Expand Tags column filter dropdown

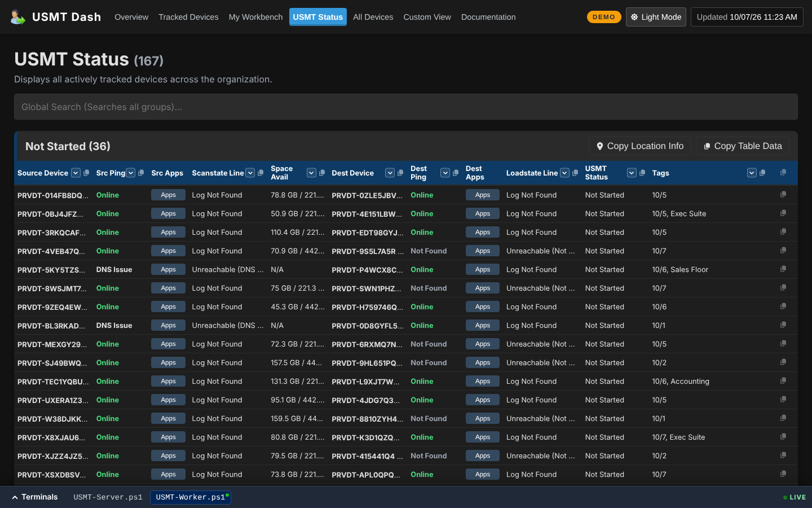tap(752, 173)
